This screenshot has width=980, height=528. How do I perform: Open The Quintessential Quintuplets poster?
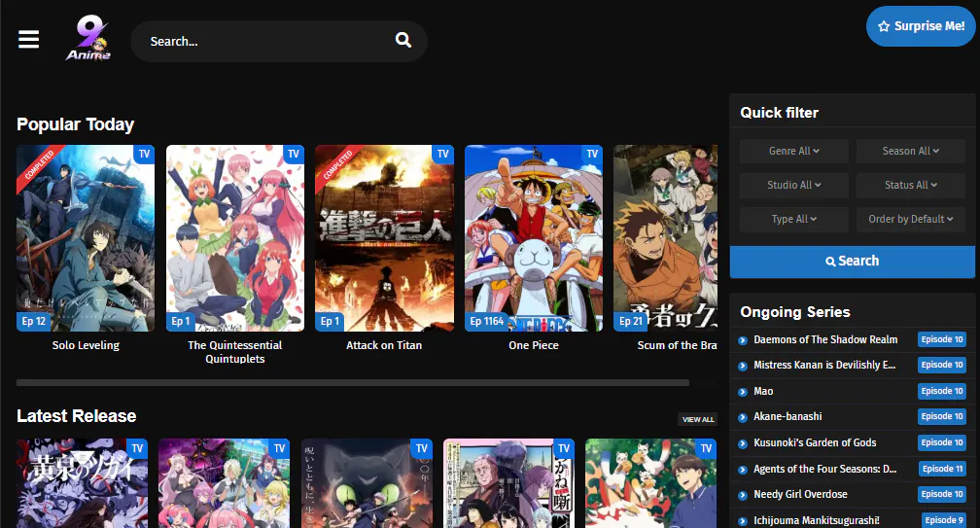tap(235, 238)
